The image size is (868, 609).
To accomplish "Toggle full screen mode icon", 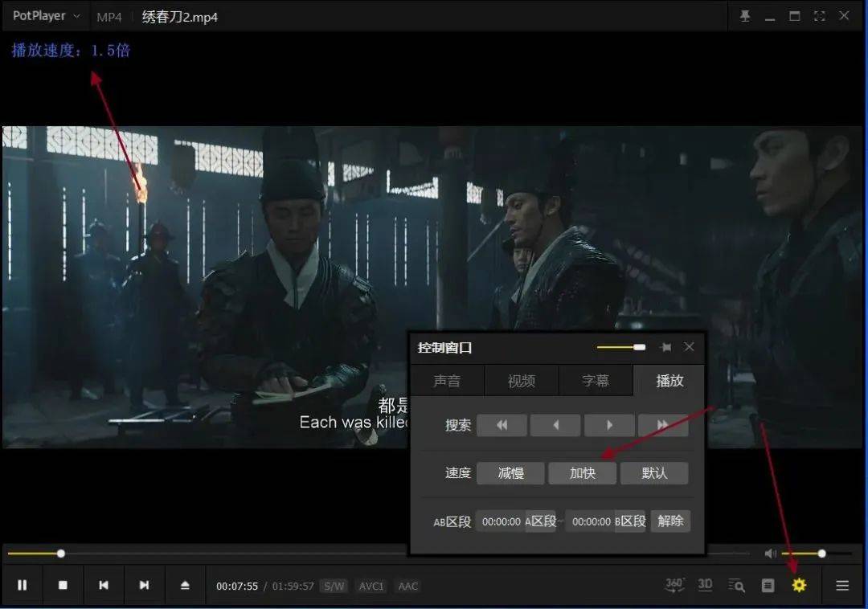I will click(819, 16).
